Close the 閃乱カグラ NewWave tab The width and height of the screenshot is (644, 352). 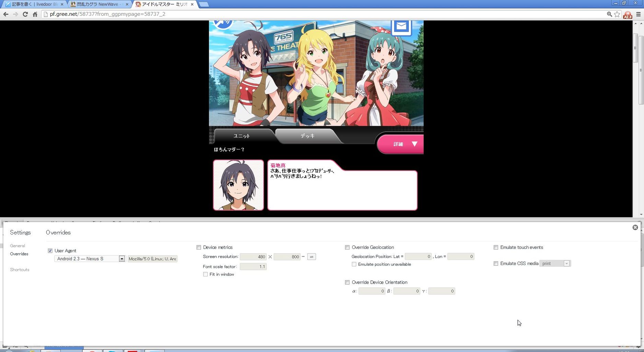click(127, 4)
